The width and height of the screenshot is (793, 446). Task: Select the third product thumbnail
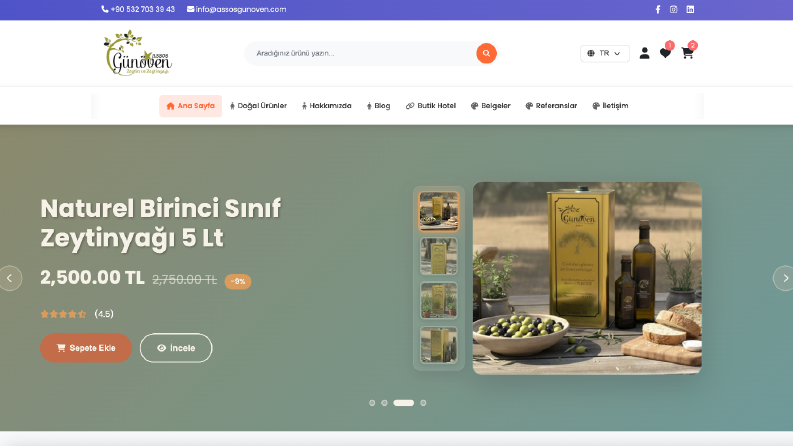pos(438,300)
